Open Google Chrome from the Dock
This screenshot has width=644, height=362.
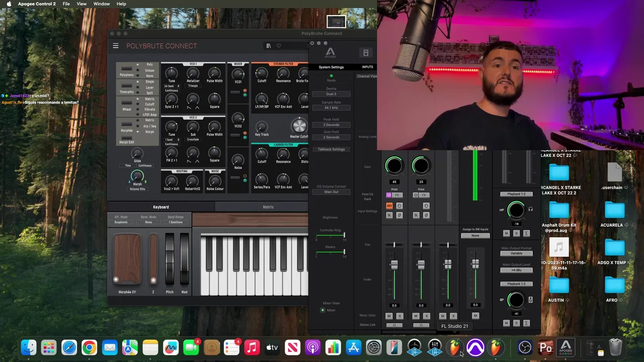[x=89, y=347]
